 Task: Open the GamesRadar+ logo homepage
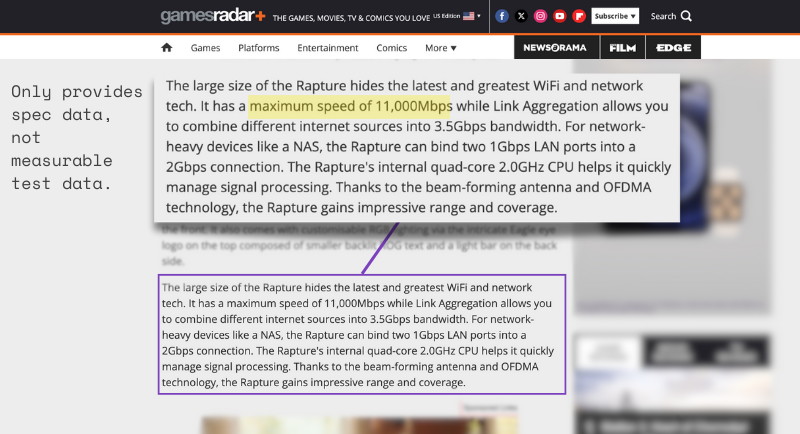click(x=213, y=16)
